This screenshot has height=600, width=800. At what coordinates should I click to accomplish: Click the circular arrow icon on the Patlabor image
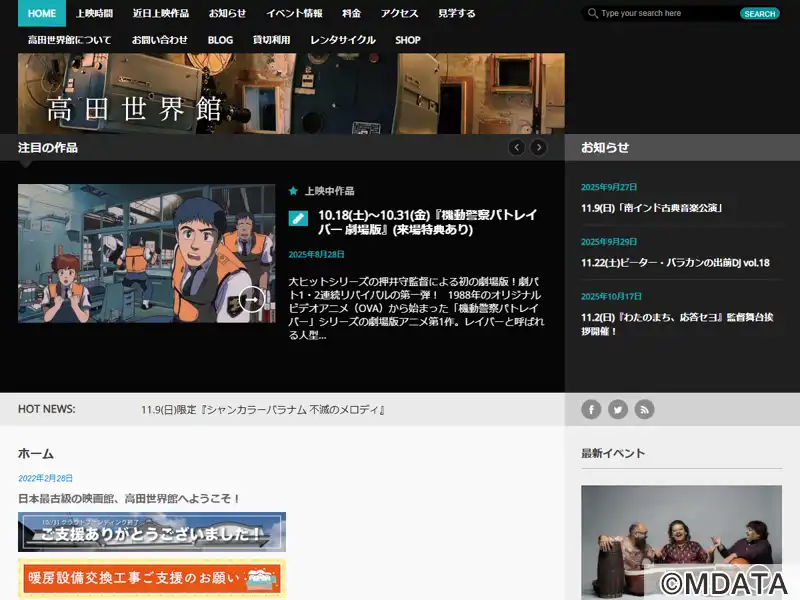click(x=251, y=298)
